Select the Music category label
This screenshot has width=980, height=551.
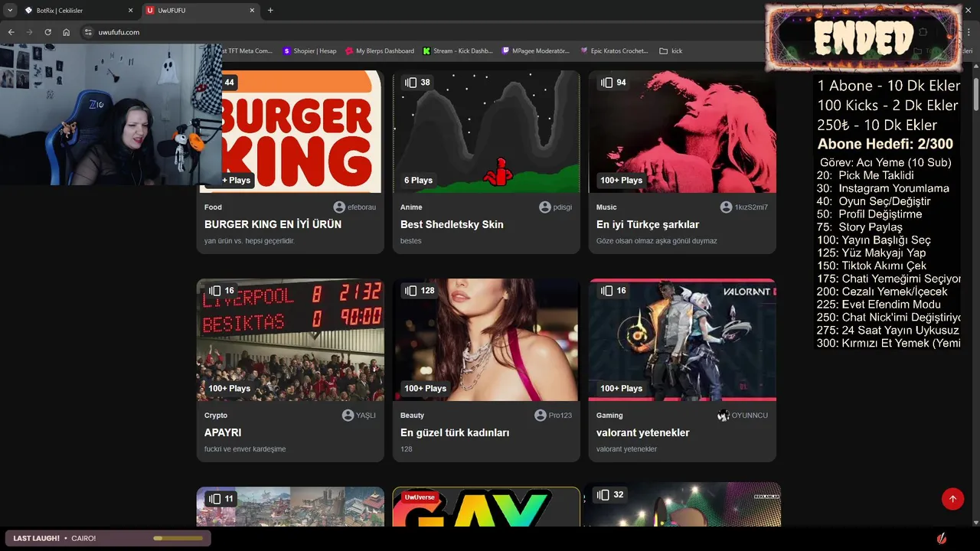click(x=606, y=207)
